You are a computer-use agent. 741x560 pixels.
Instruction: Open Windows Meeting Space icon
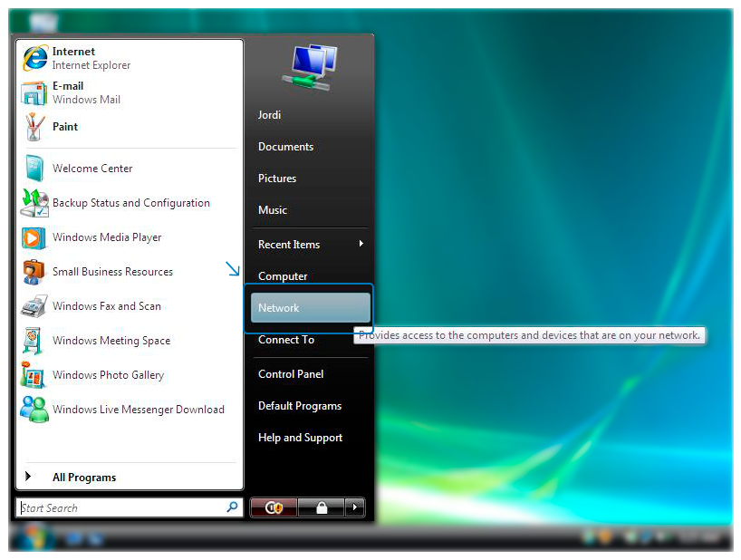(x=34, y=341)
